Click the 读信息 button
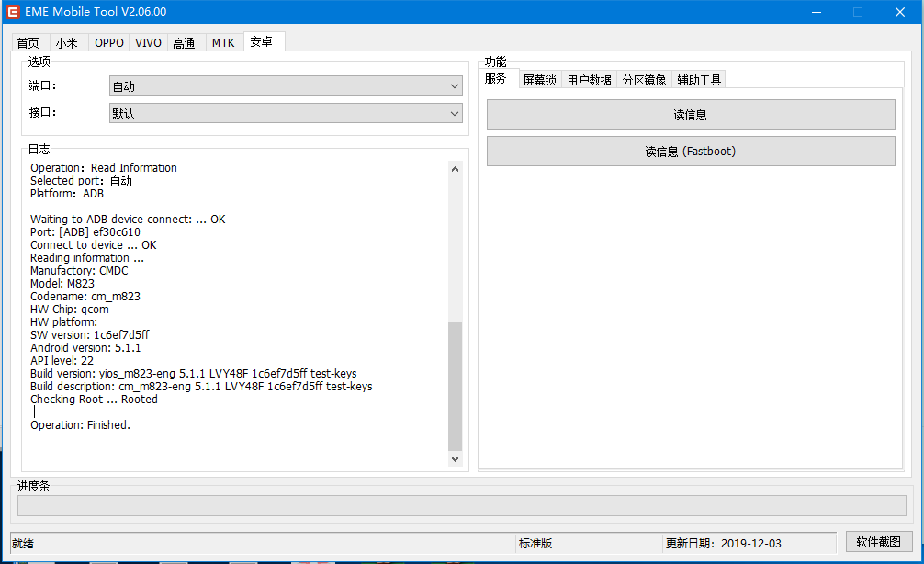The width and height of the screenshot is (924, 564). pyautogui.click(x=691, y=114)
